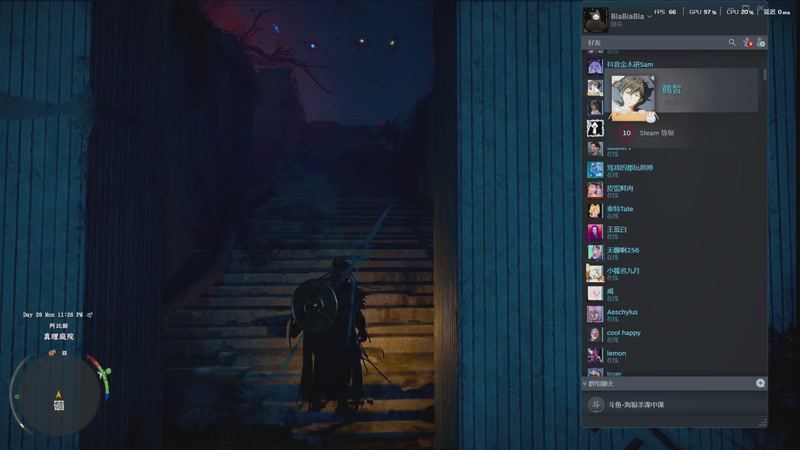Click the 斗 group chat avatar circle
800x450 pixels.
point(596,405)
